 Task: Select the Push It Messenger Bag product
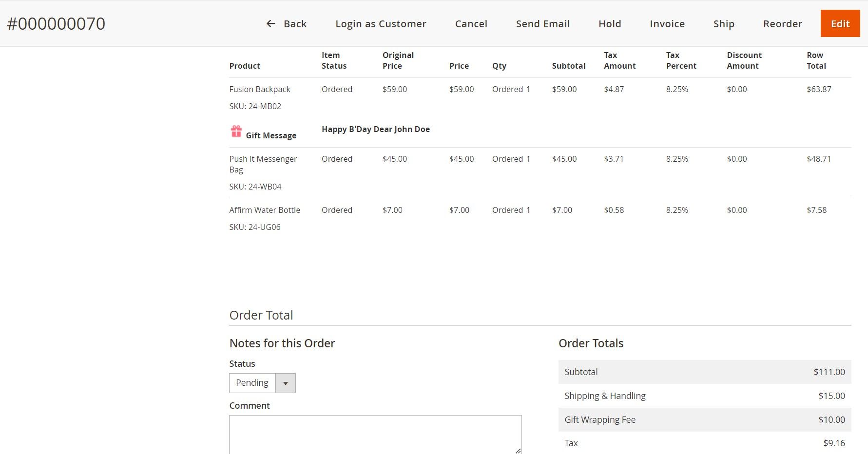click(263, 164)
